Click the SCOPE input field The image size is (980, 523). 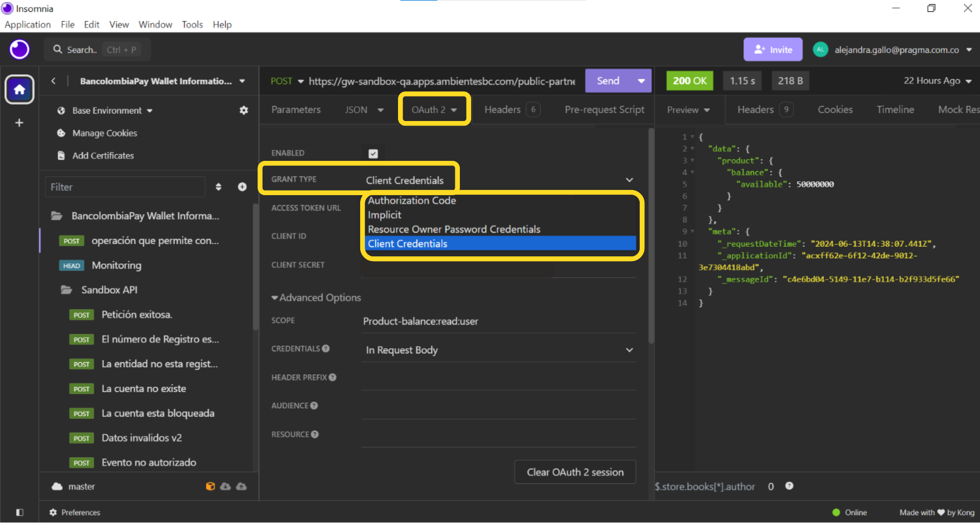pyautogui.click(x=499, y=321)
